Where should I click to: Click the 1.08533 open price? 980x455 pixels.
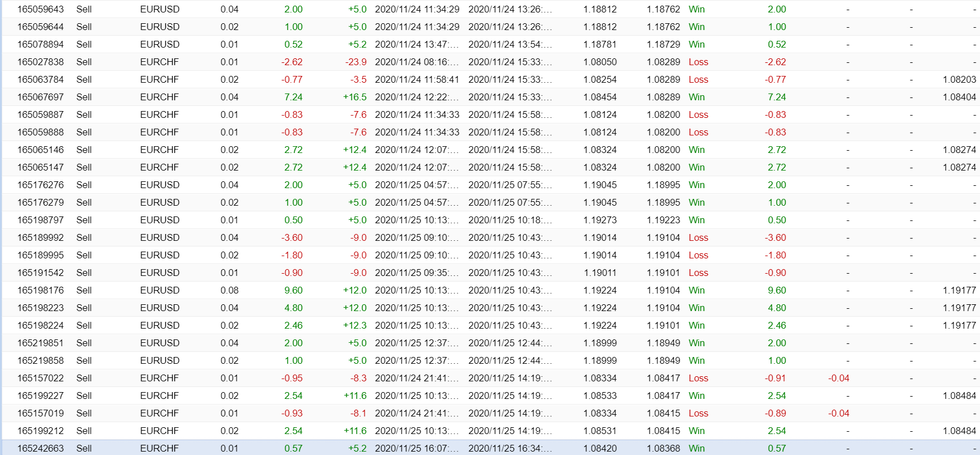point(600,396)
